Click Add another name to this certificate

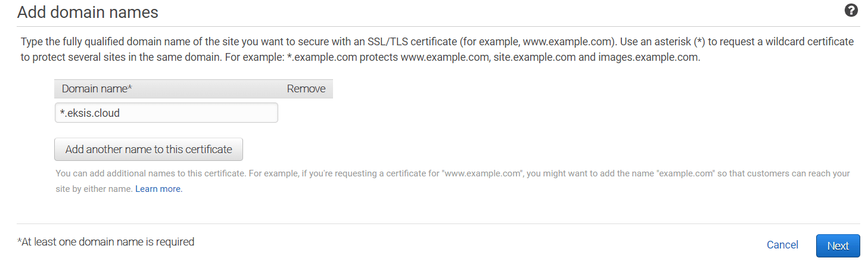pos(148,150)
